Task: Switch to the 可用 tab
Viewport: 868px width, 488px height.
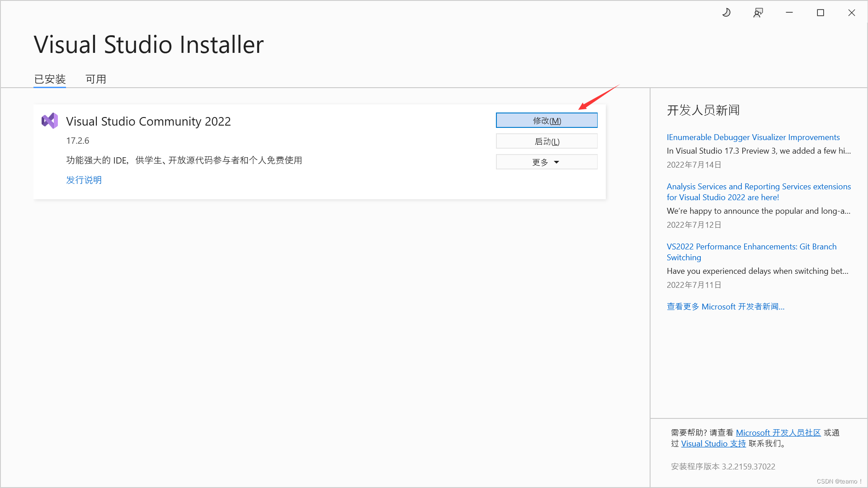Action: coord(96,79)
